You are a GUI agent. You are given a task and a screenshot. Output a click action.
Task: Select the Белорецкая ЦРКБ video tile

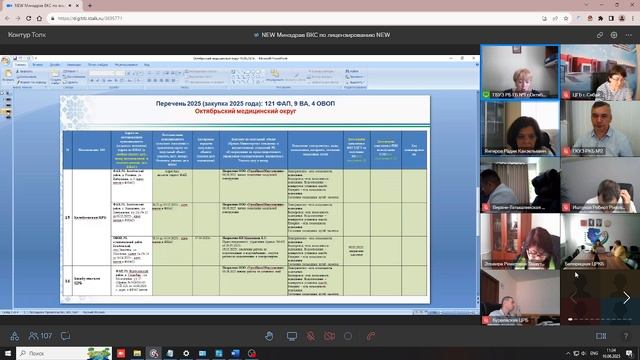pyautogui.click(x=600, y=241)
